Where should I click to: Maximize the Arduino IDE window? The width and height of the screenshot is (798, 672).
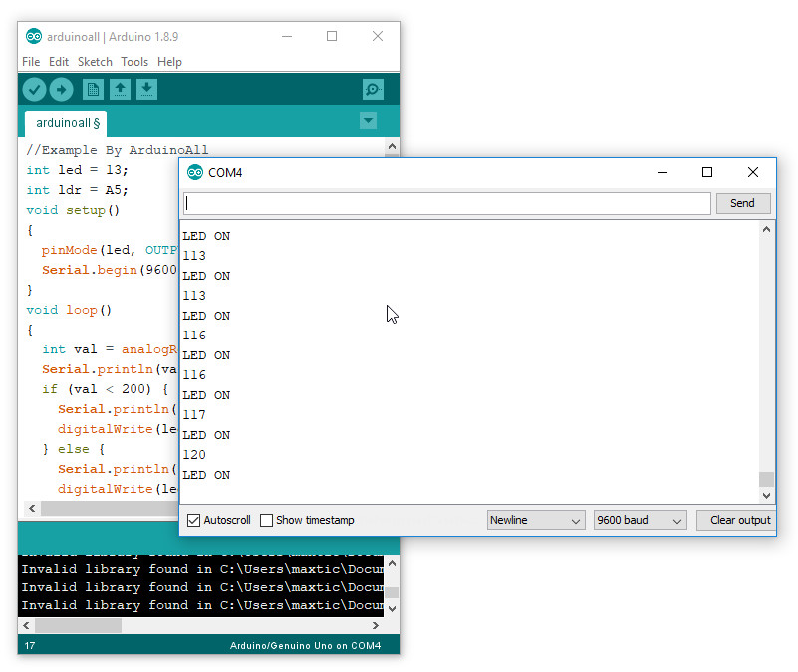(x=332, y=36)
